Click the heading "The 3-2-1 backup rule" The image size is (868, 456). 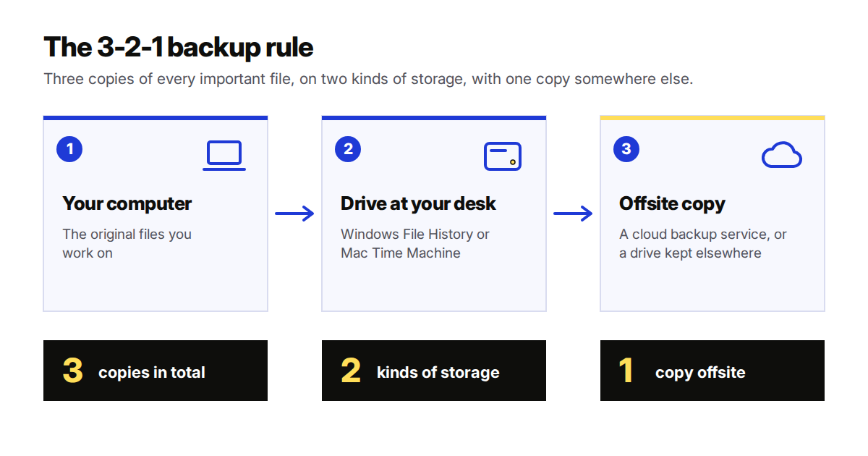point(179,47)
